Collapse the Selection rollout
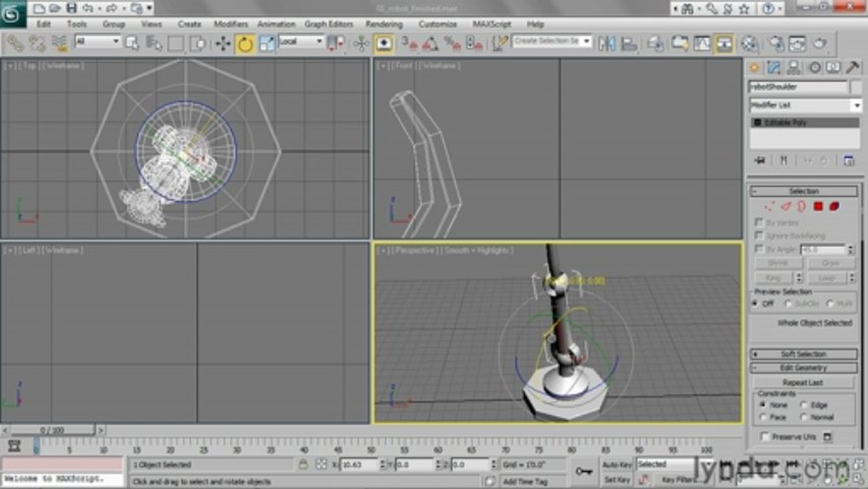This screenshot has height=489, width=868. click(804, 192)
